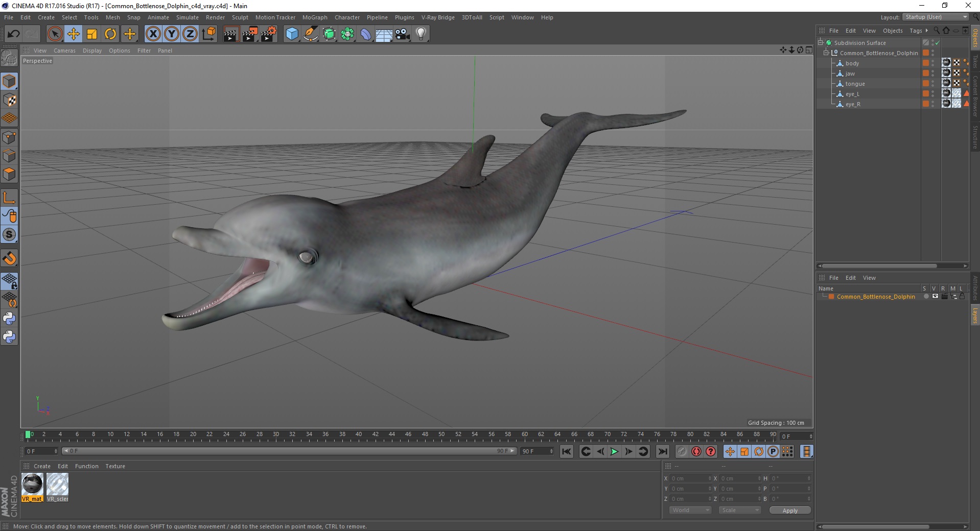Toggle visibility dots for jaw

(932, 74)
